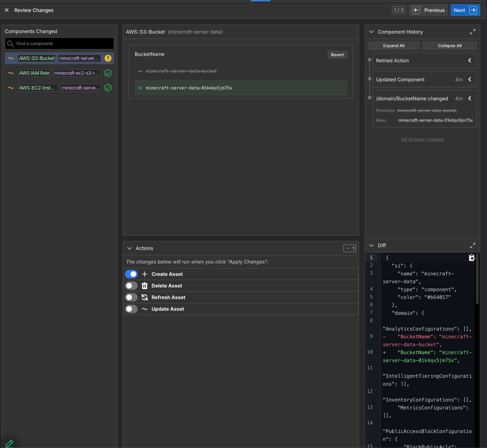
Task: Click the All Entries Loaded text
Action: tap(422, 140)
